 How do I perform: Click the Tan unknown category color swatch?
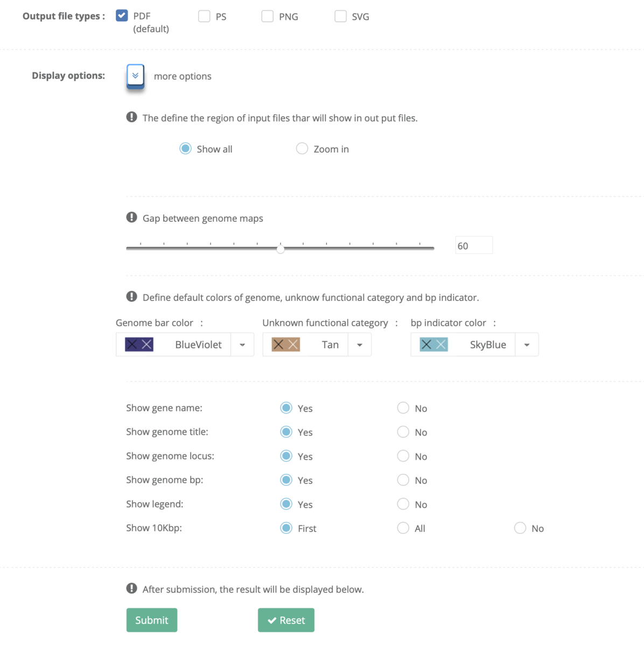point(286,345)
